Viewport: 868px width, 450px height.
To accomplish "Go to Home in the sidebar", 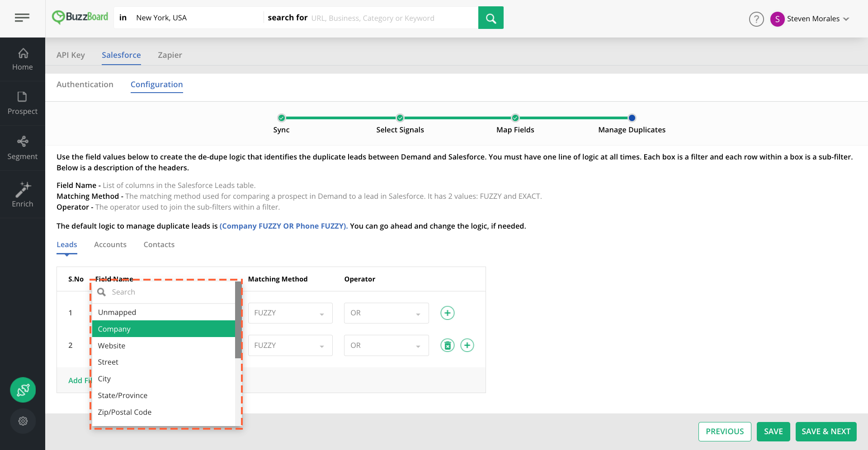I will pos(23,59).
